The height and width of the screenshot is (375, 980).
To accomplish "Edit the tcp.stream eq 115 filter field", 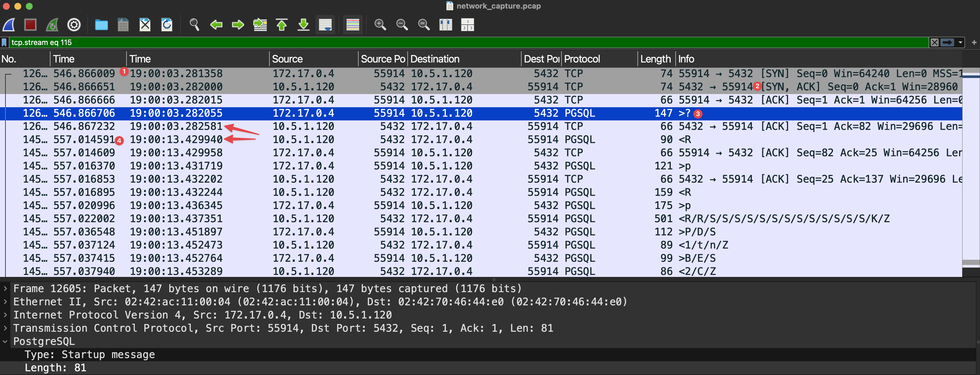I will coord(456,42).
